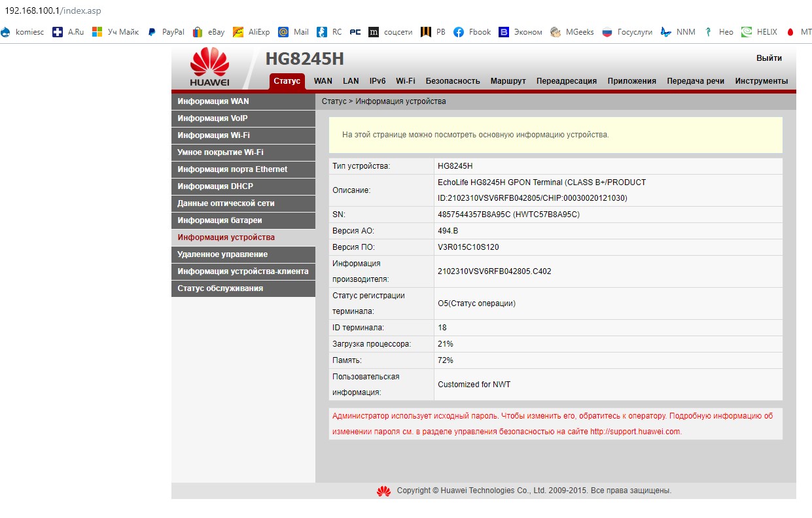Viewport: 812px width, 518px height.
Task: Switch to the WAN tab
Action: pos(323,81)
